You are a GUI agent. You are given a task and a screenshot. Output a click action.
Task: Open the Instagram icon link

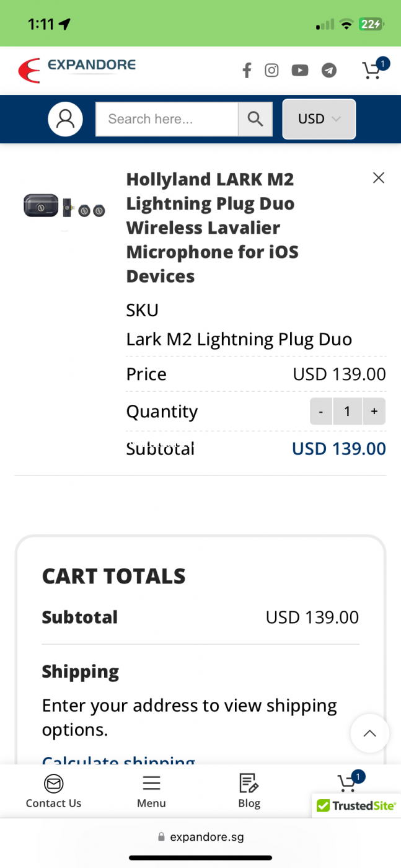pos(271,70)
